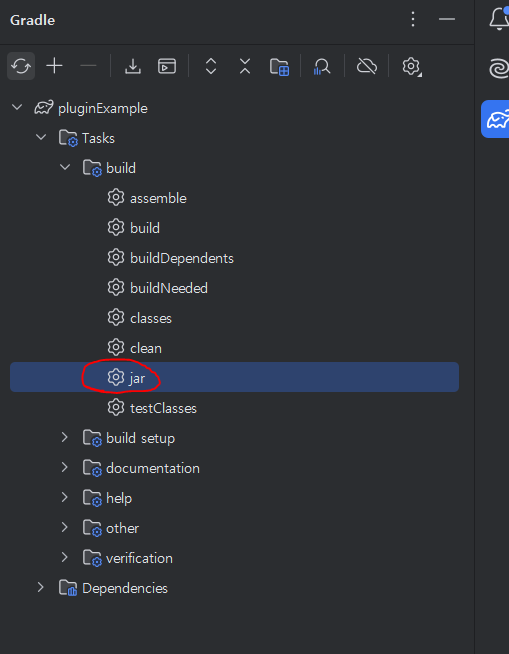
Task: Expand the Dependencies node
Action: click(x=40, y=587)
